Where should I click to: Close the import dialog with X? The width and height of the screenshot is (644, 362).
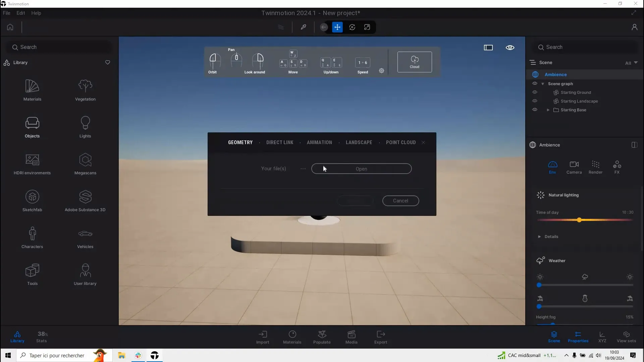pos(423,142)
